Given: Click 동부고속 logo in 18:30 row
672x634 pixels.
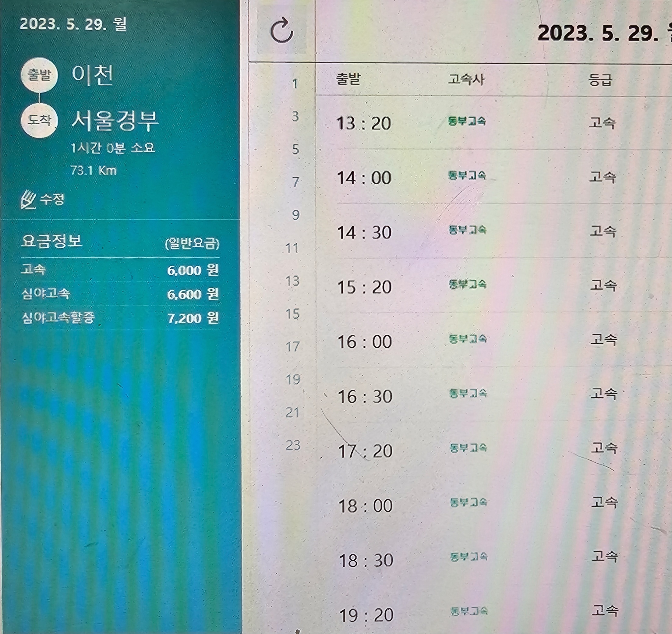Looking at the screenshot, I should tap(469, 557).
